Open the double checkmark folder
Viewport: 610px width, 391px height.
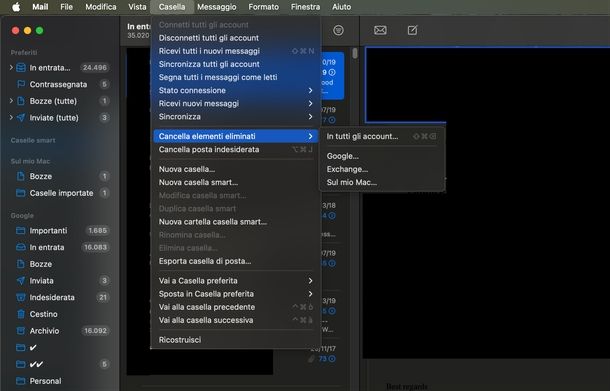point(59,365)
